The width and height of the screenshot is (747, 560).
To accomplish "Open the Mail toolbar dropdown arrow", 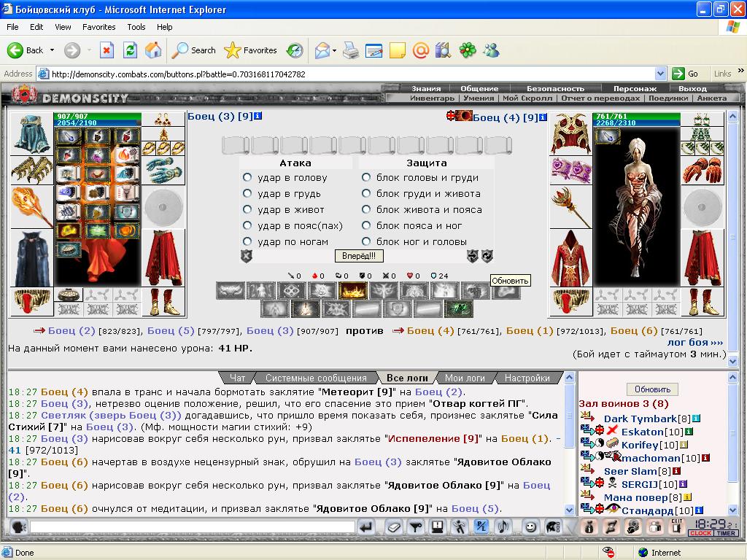I will pos(334,50).
